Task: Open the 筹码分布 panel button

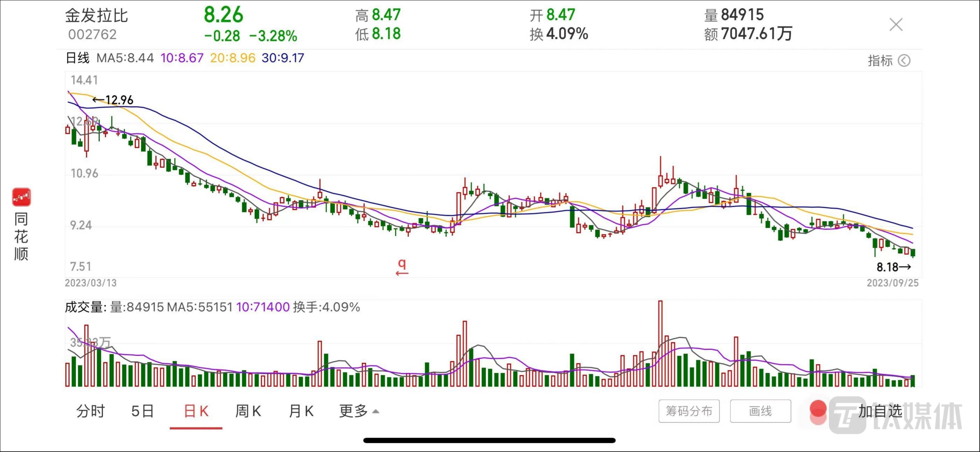Action: (x=689, y=411)
